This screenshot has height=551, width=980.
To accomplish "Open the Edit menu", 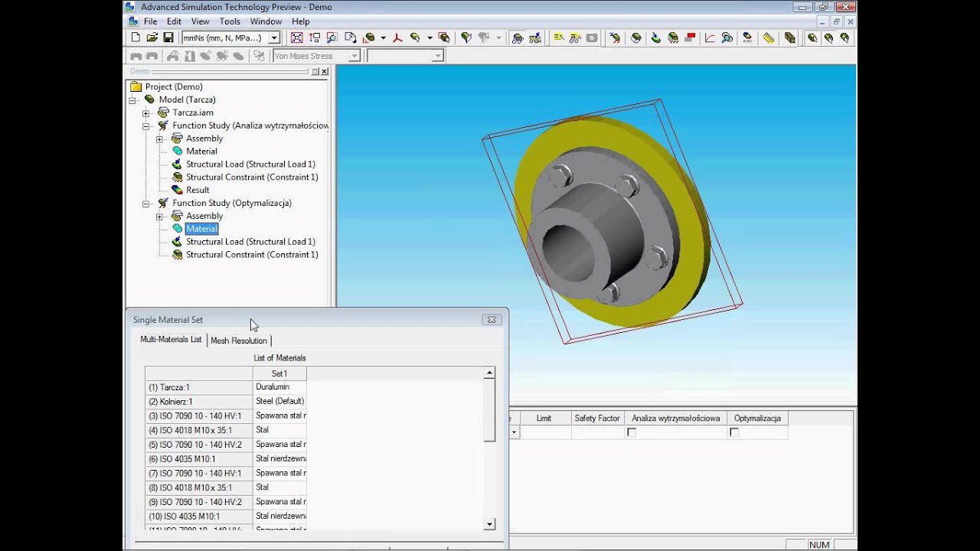I will [174, 21].
